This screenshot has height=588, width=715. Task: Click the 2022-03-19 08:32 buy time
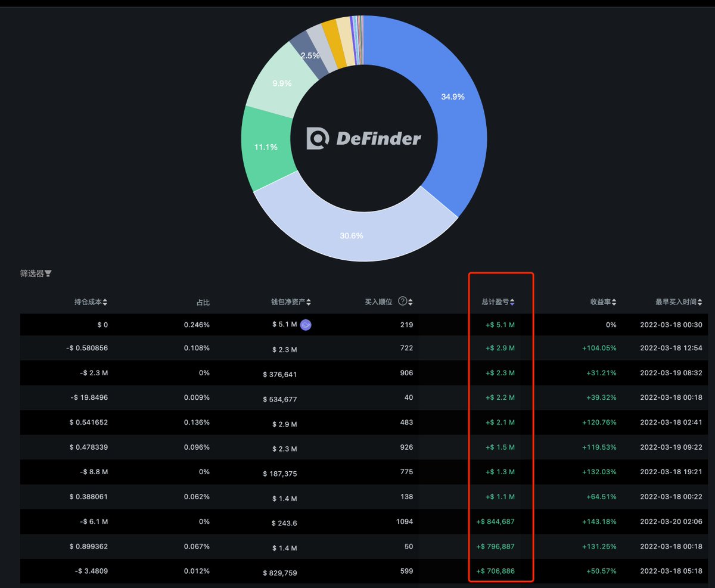coord(671,373)
